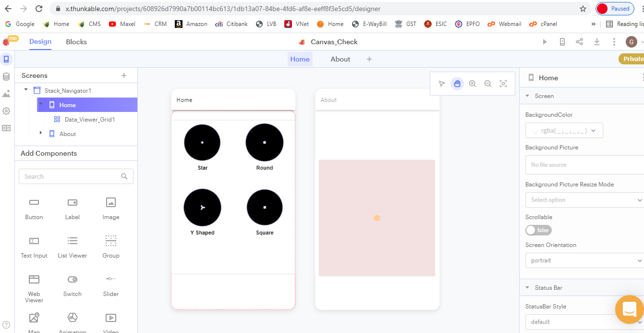
Task: Switch to the Design tab
Action: (40, 42)
